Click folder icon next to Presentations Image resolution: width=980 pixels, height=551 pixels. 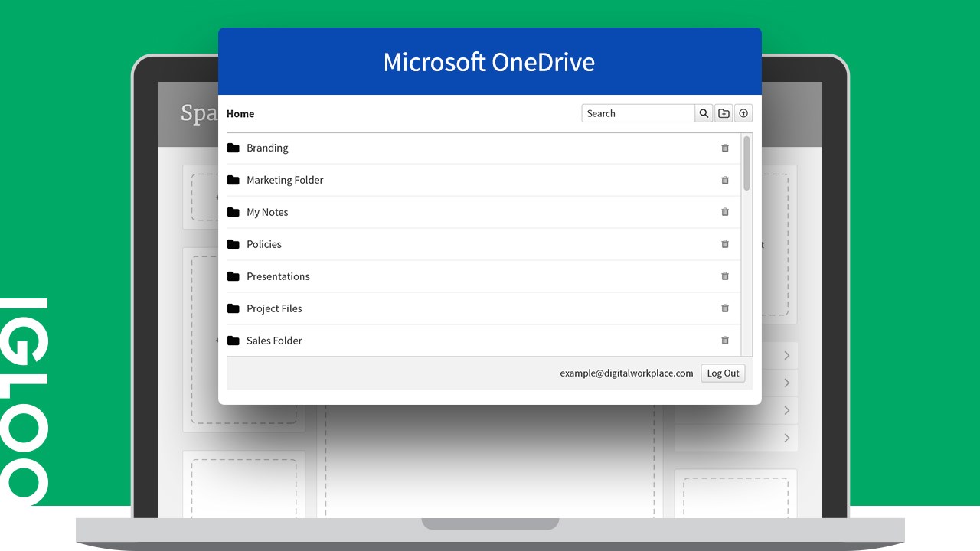pyautogui.click(x=234, y=276)
